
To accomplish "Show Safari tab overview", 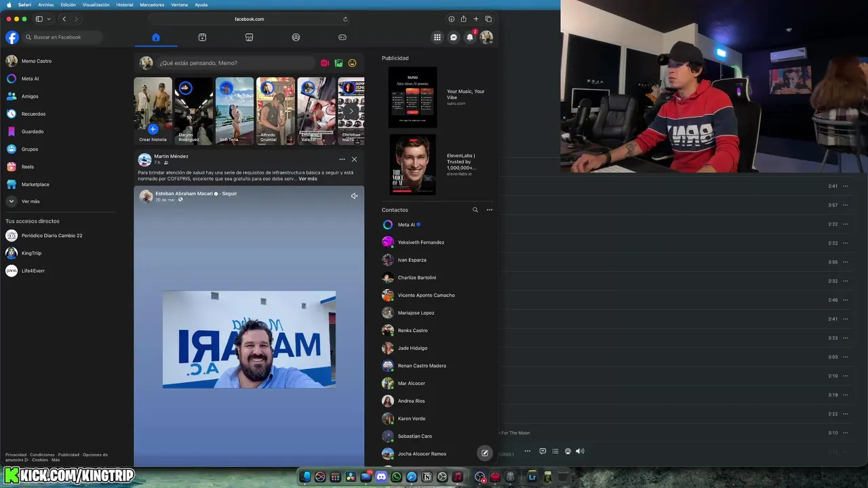I will tap(488, 19).
